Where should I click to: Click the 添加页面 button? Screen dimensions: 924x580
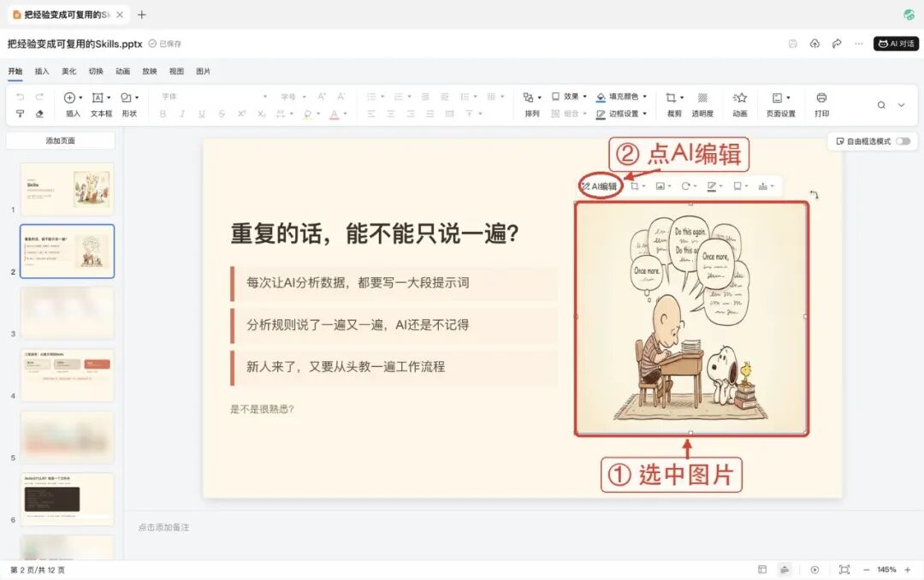point(61,140)
